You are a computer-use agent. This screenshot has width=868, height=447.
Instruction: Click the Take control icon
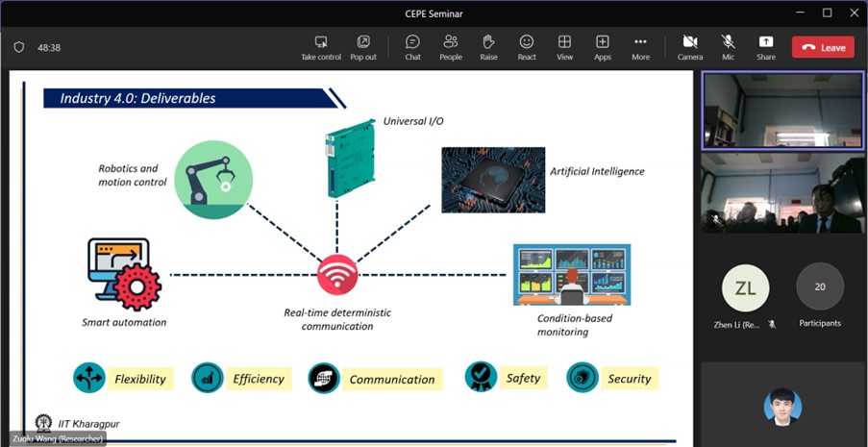321,42
